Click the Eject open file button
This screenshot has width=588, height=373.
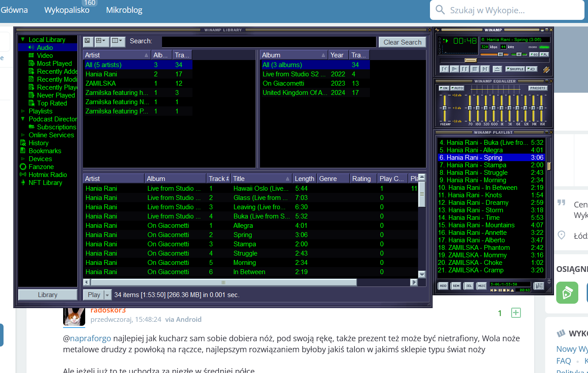497,69
